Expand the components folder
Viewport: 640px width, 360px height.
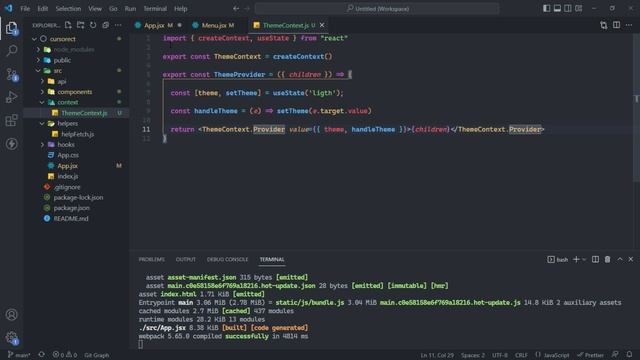pyautogui.click(x=42, y=92)
